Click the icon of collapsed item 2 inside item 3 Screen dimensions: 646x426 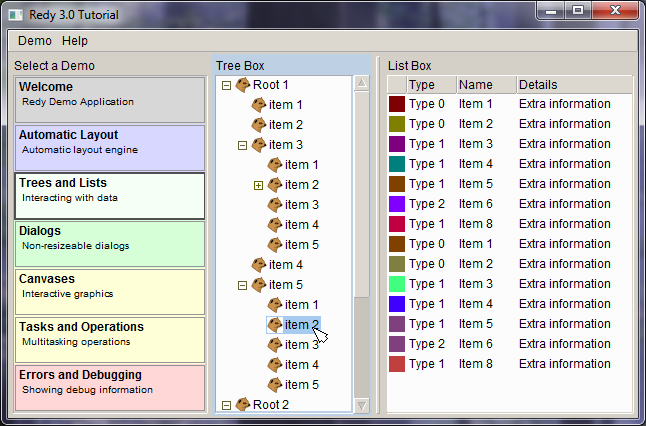point(275,185)
